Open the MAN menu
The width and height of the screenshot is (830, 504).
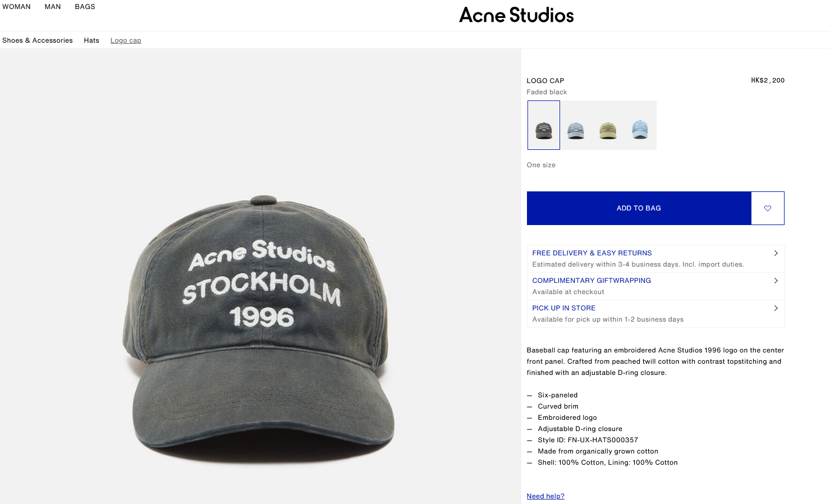click(53, 7)
